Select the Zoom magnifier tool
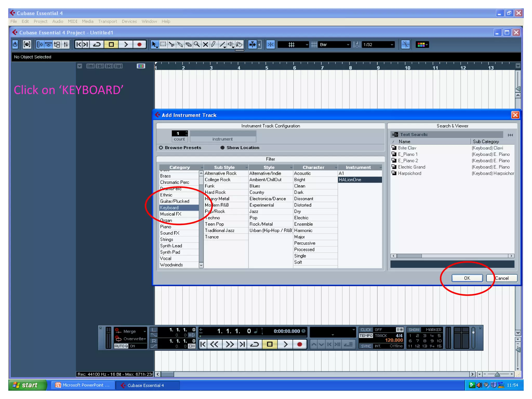This screenshot has width=532, height=399. (x=197, y=45)
